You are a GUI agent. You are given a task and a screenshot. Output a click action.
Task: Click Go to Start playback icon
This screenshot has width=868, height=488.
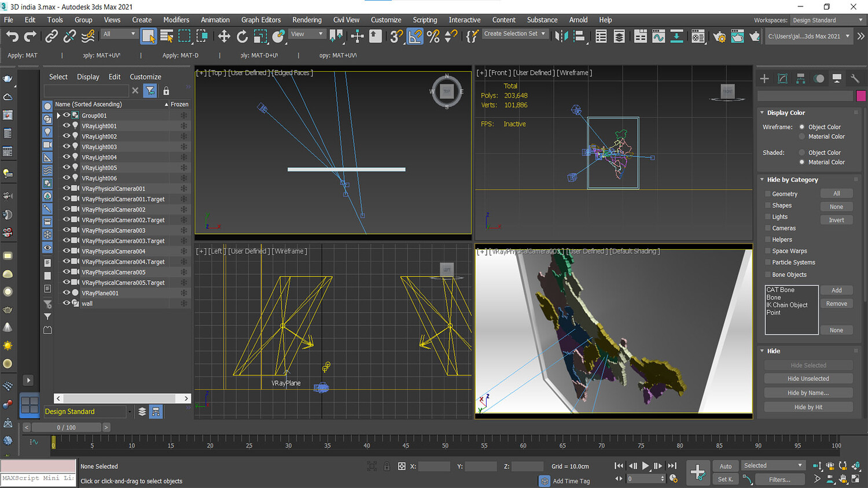(619, 465)
